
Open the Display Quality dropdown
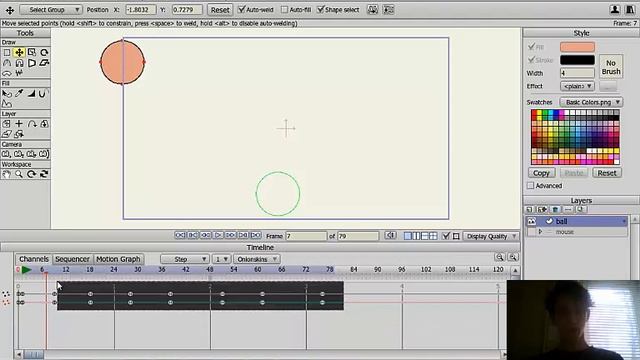tap(491, 236)
